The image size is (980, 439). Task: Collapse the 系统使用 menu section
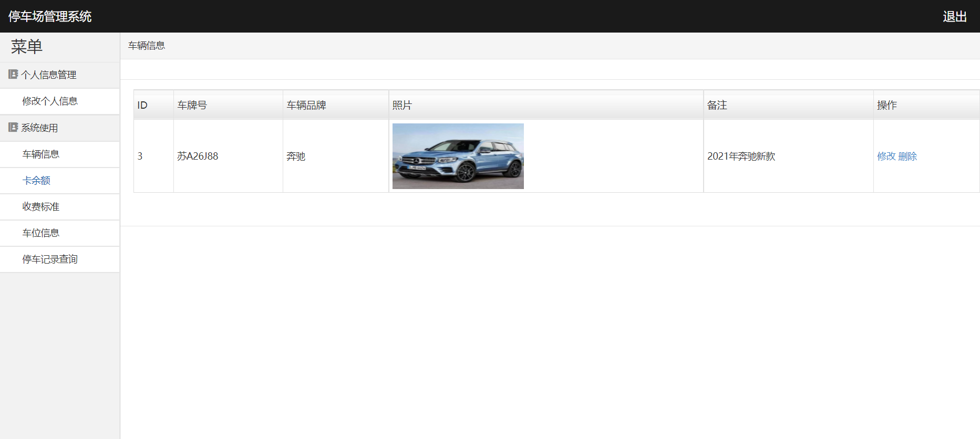(60, 128)
